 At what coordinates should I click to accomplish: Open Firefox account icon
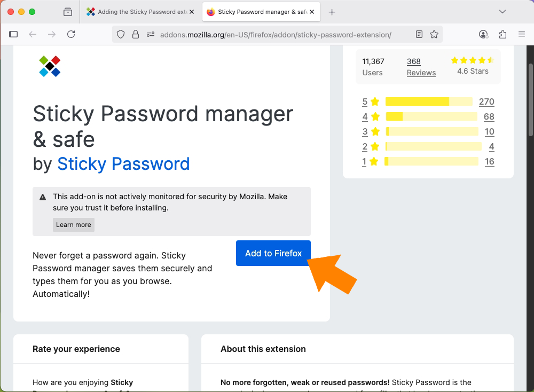(483, 34)
